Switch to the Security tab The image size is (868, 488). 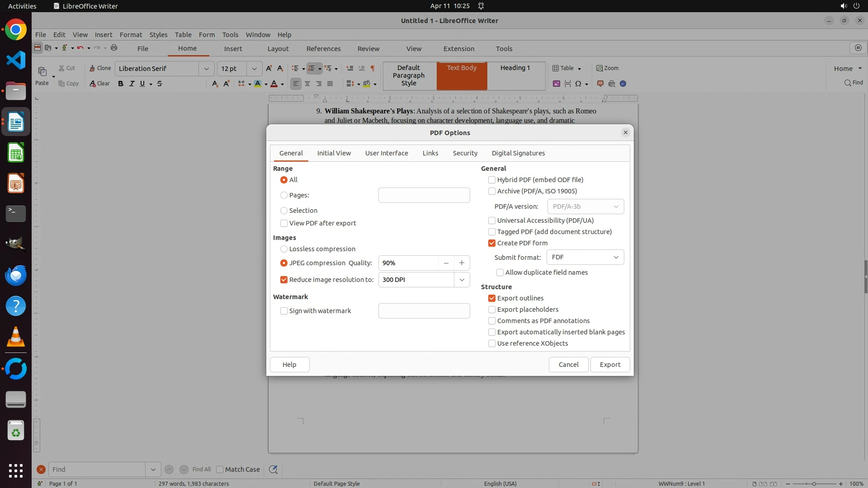[x=465, y=153]
